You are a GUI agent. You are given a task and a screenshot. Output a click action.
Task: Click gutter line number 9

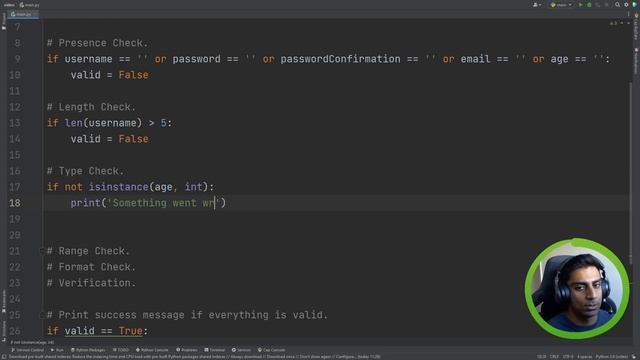point(18,59)
